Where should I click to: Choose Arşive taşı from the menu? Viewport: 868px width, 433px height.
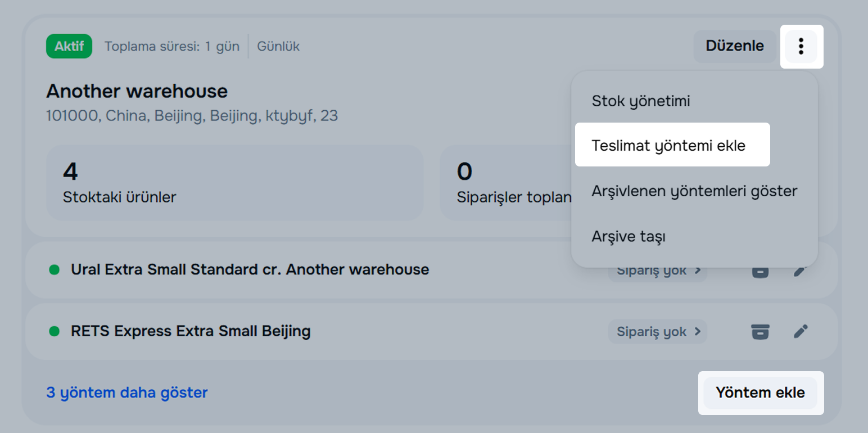629,236
